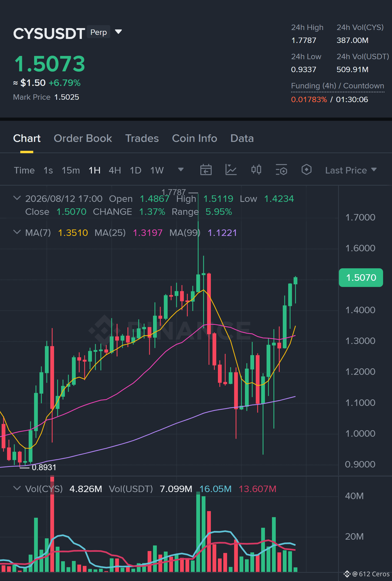Select the 1s interval
392x581 pixels.
pyautogui.click(x=48, y=170)
